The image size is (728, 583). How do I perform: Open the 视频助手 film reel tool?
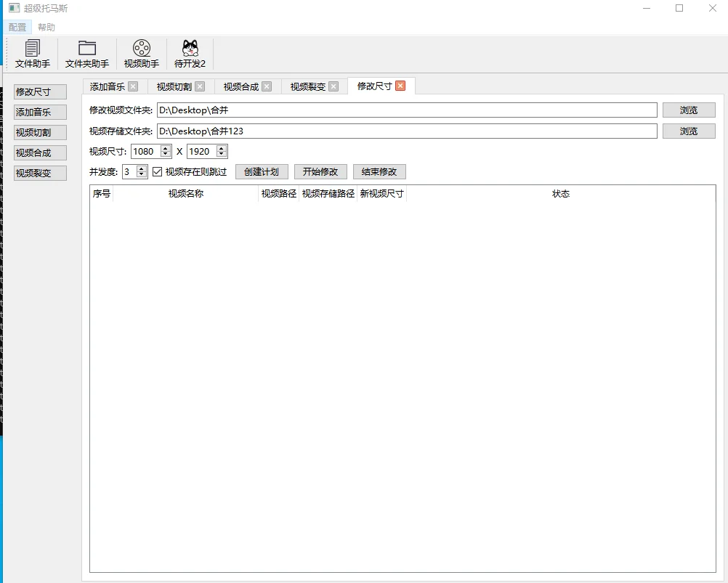[x=142, y=54]
